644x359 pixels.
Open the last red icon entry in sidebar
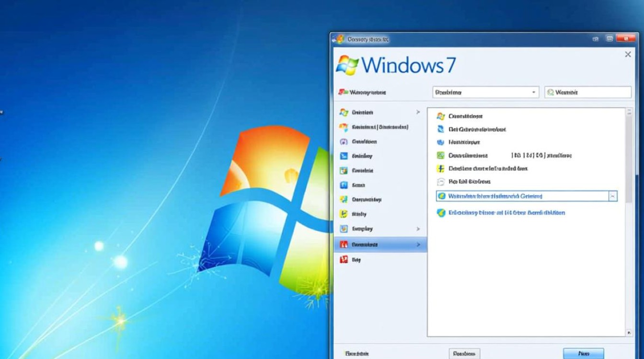[344, 259]
